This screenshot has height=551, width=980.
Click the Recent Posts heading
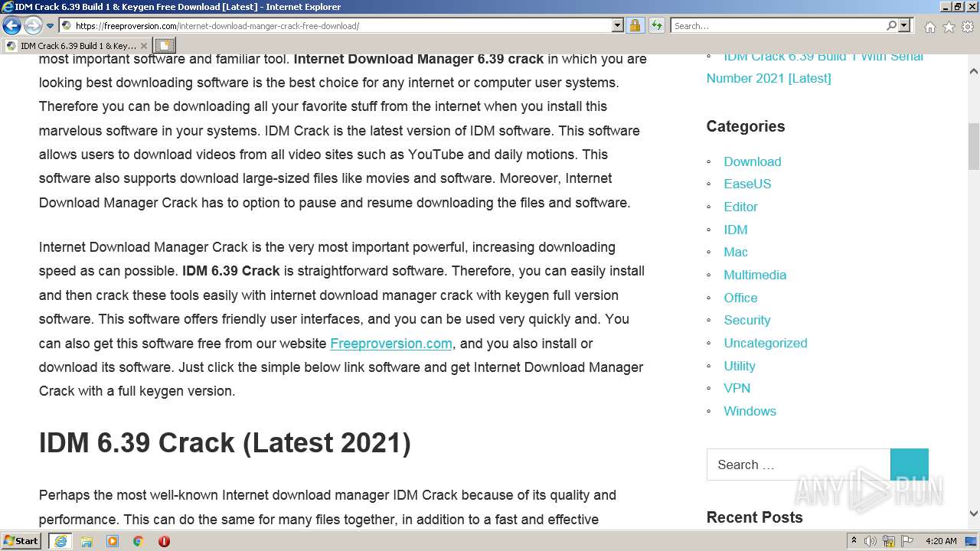click(x=755, y=517)
